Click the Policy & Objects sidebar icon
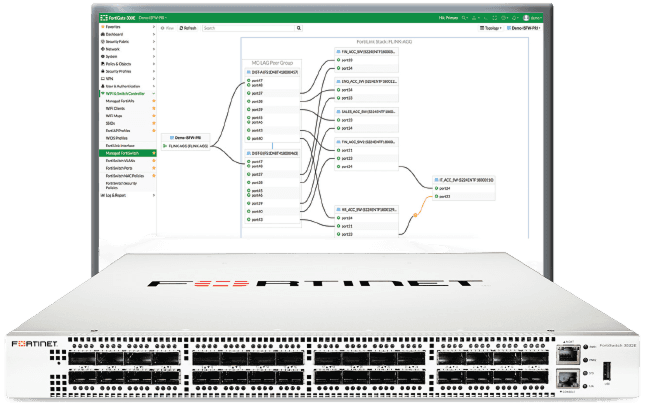This screenshot has height=407, width=652. pyautogui.click(x=103, y=64)
